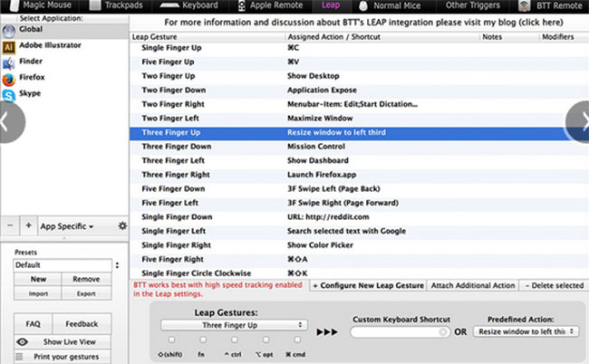Click the Normal Mice mouse icon
Image resolution: width=589 pixels, height=364 pixels.
click(x=363, y=5)
